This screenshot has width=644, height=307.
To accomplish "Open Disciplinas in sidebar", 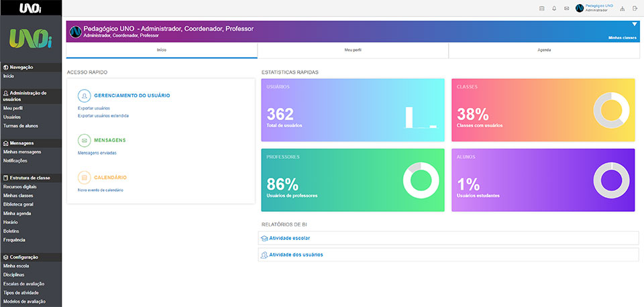I will (13, 275).
